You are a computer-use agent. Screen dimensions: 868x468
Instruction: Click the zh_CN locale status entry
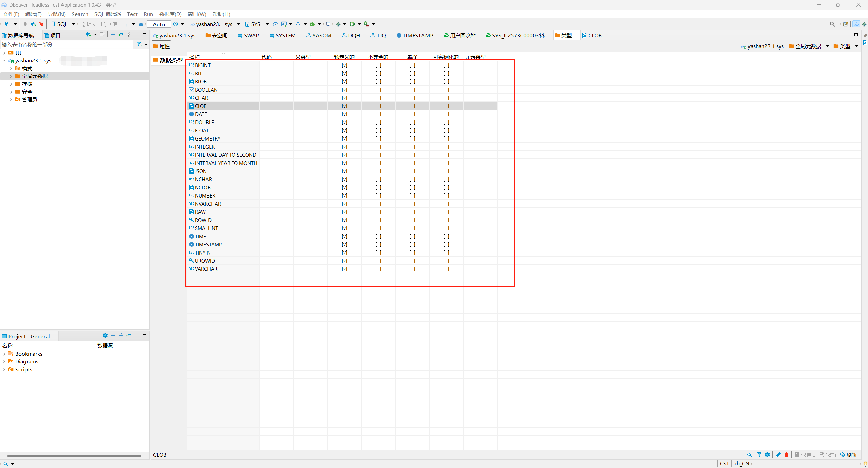click(x=742, y=464)
